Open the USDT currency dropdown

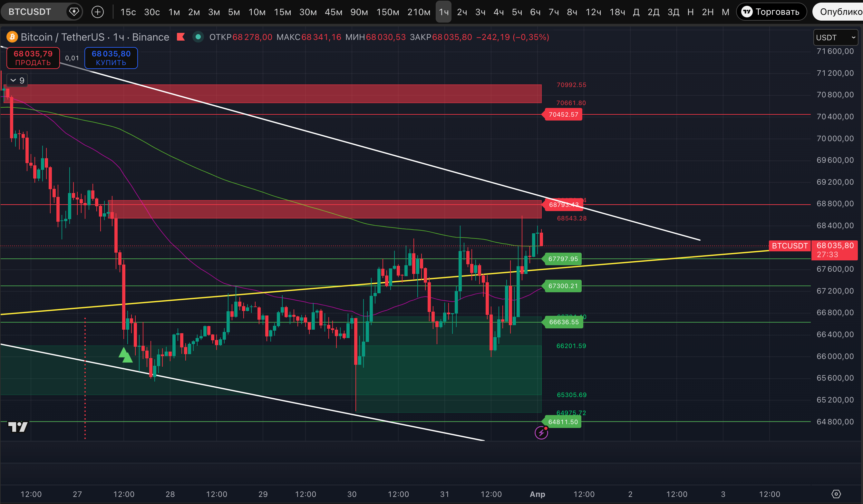pyautogui.click(x=835, y=37)
